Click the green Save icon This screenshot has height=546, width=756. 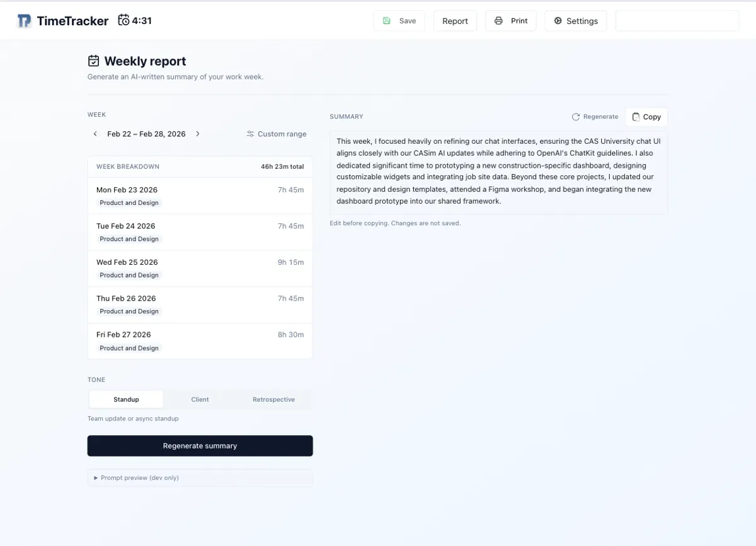(387, 20)
